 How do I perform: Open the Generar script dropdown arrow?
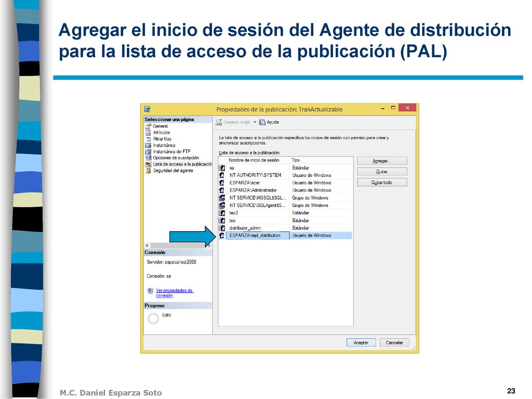[x=255, y=122]
